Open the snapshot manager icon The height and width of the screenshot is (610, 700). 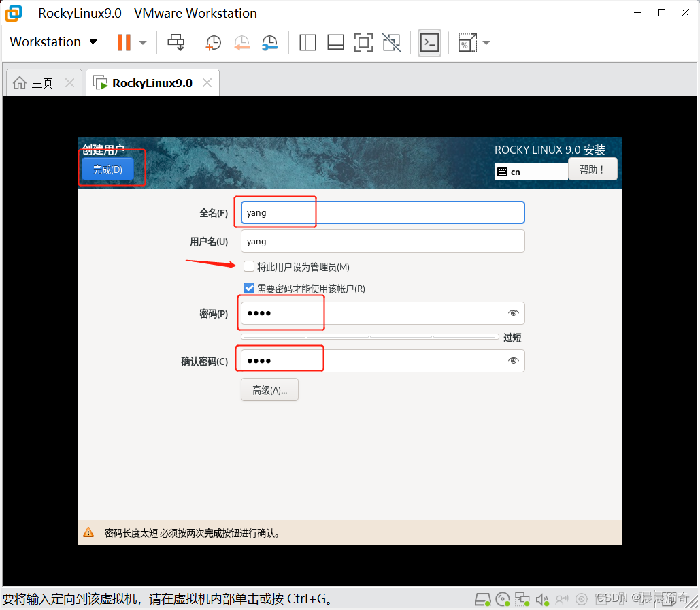coord(269,43)
